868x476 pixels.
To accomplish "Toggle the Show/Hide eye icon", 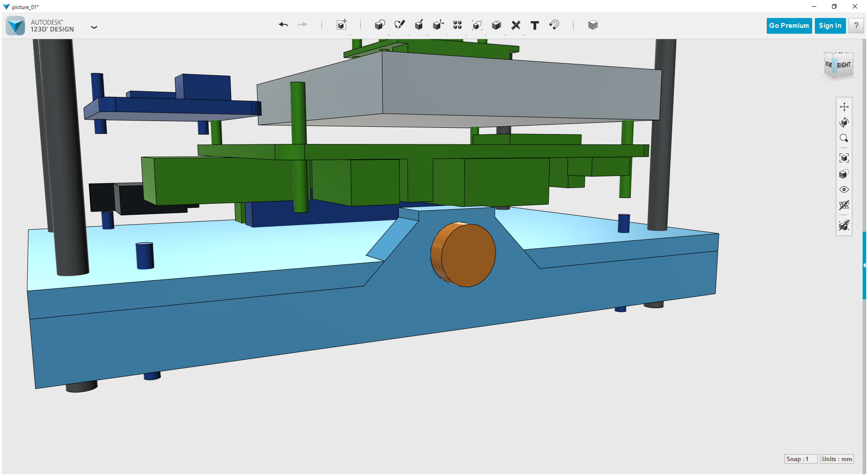I will coord(844,189).
